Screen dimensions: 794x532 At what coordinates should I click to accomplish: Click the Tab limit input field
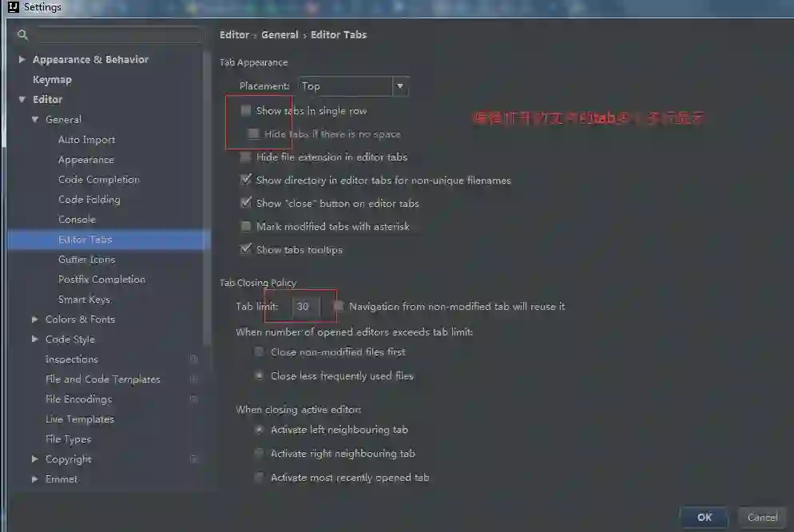point(307,306)
